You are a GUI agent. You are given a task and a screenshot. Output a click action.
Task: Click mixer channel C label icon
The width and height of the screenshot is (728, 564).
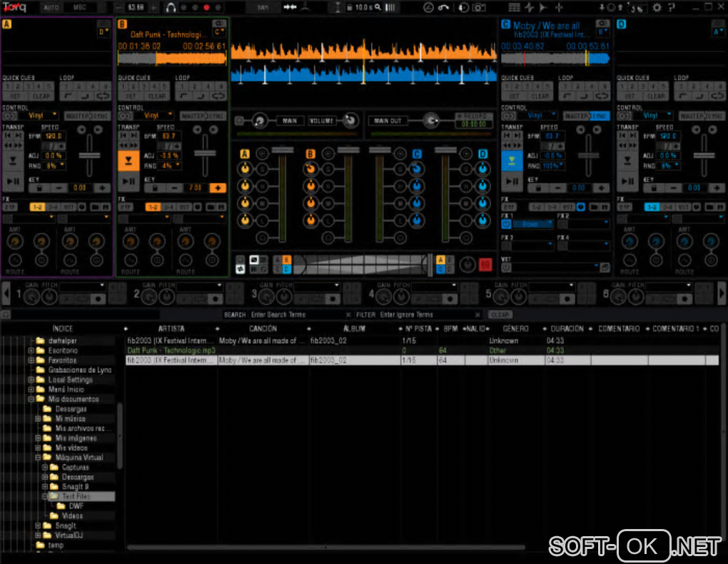[x=417, y=153]
